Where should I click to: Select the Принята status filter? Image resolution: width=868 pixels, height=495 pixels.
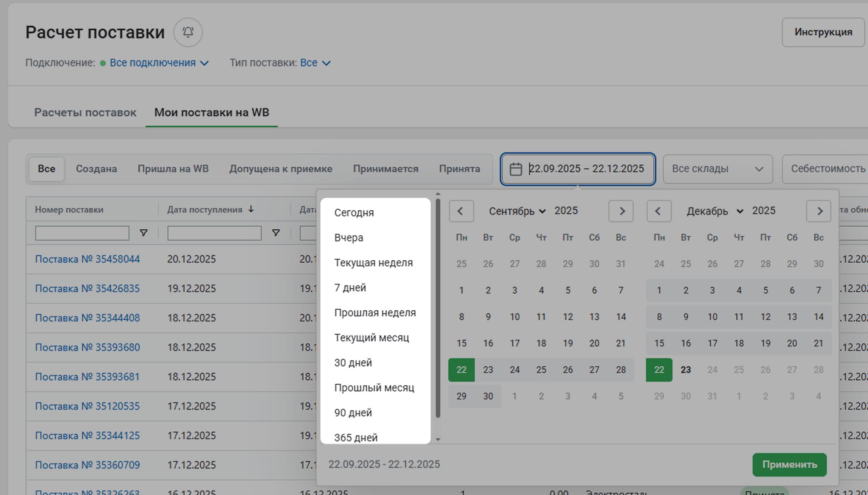pos(459,169)
